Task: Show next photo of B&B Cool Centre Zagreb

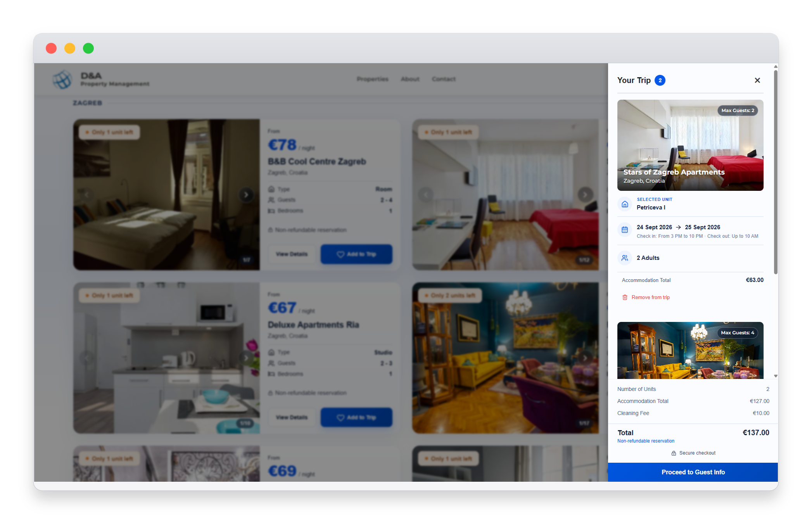Action: click(246, 195)
